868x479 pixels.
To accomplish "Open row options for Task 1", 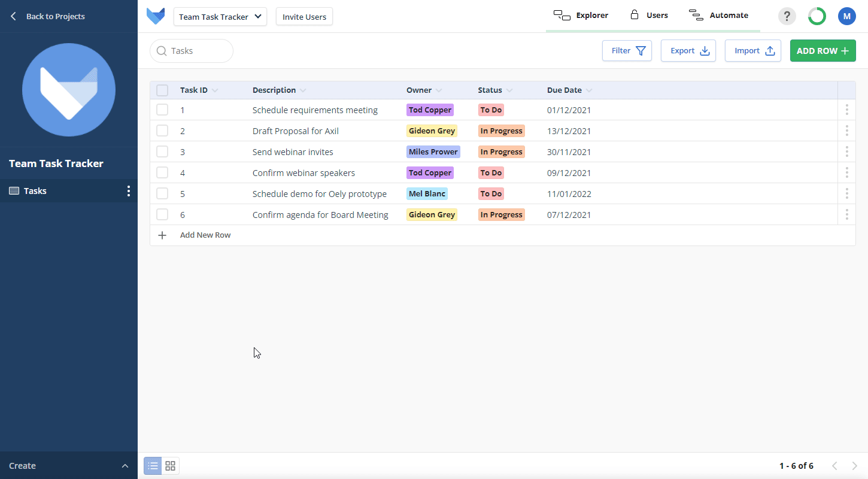I will (846, 110).
